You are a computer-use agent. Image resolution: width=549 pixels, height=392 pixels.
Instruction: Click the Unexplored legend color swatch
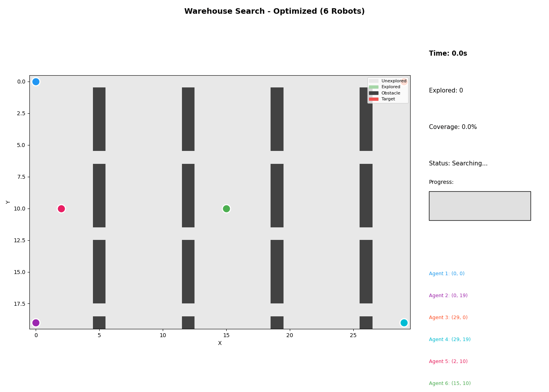(374, 81)
